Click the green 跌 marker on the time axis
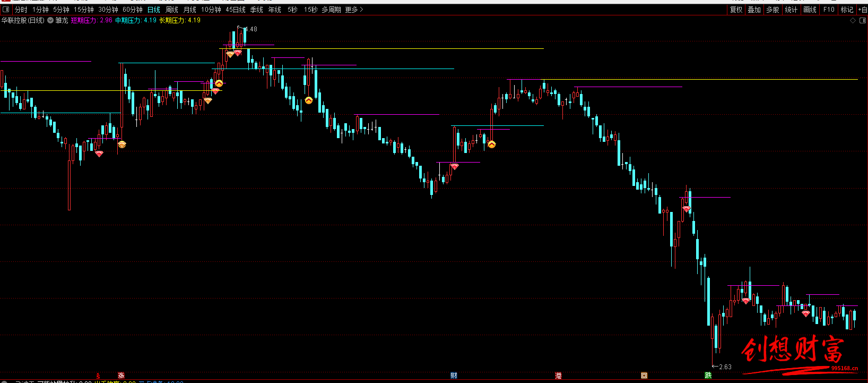Screen dimensions: 868x383 point(708,376)
